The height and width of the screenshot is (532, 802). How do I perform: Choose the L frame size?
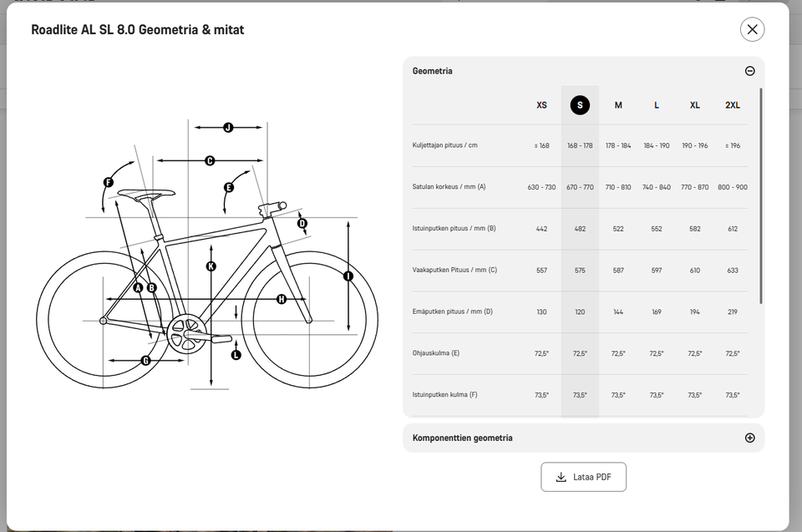(657, 105)
